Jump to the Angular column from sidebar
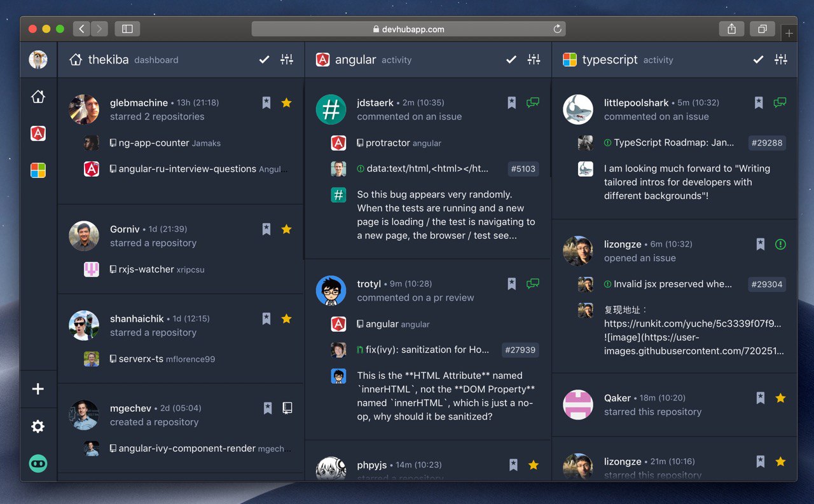The width and height of the screenshot is (814, 504). 38,133
